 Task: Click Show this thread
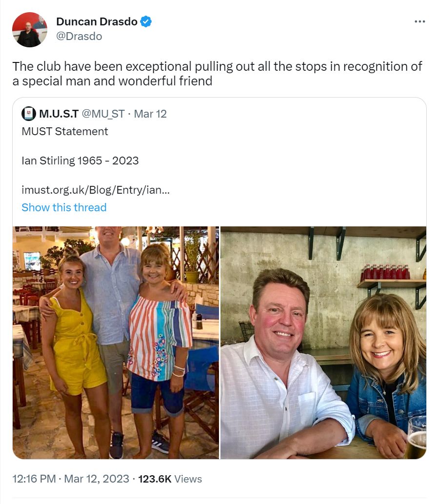tap(64, 207)
